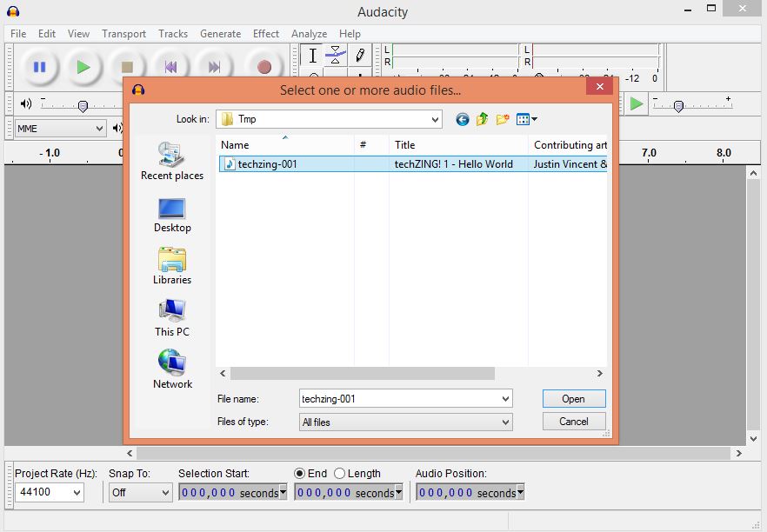This screenshot has width=767, height=532.
Task: Select the Envelope tool
Action: coord(336,55)
